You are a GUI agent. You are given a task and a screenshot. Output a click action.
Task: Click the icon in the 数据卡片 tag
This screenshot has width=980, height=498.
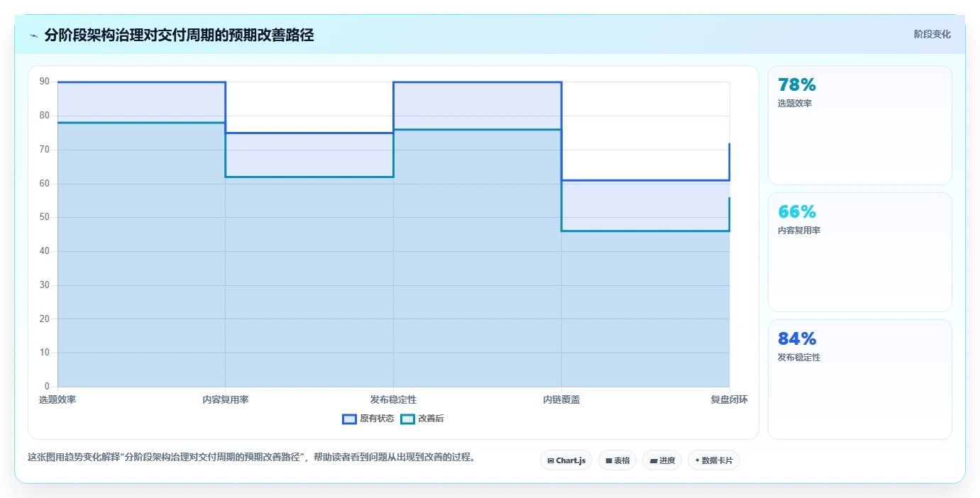point(697,460)
